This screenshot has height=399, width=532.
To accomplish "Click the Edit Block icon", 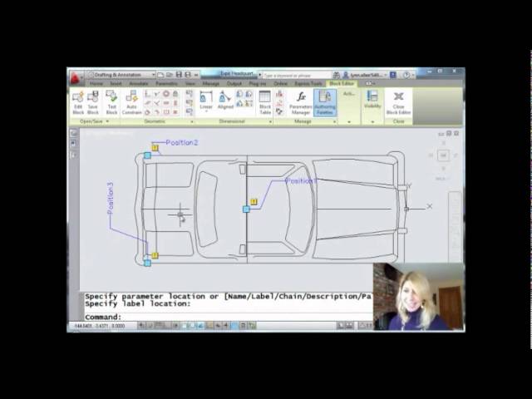I will coord(78,101).
